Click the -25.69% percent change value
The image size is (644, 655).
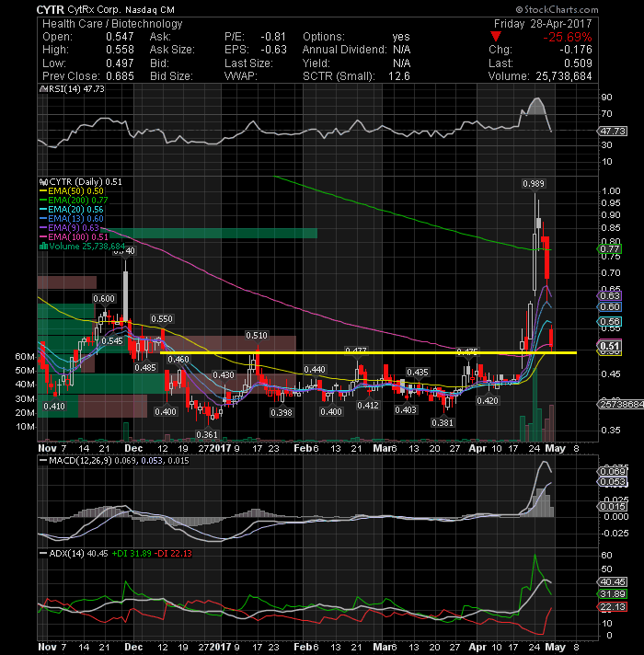(568, 37)
